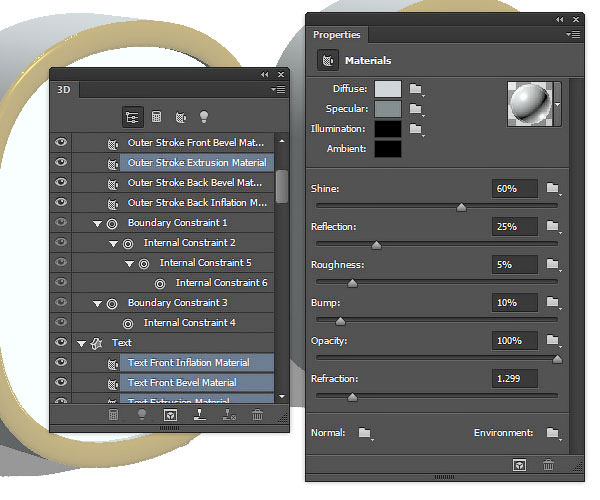Click the Diffuse texture folder icon
The image size is (600, 500).
[x=417, y=89]
